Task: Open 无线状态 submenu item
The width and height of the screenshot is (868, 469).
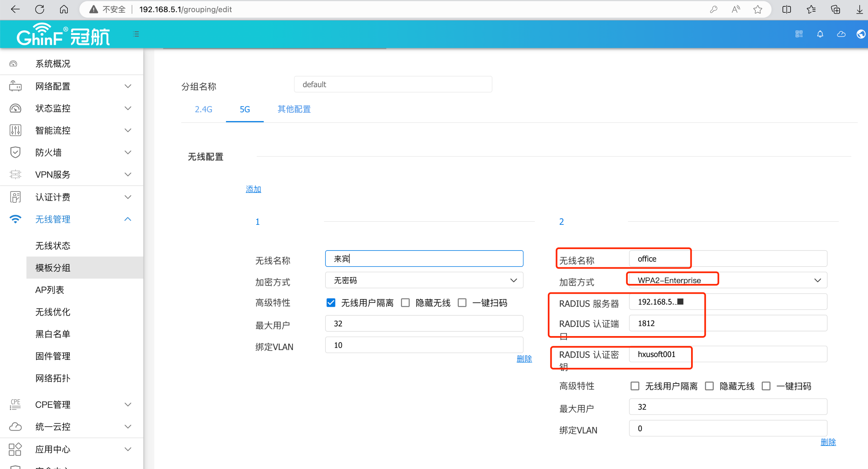Action: [x=53, y=246]
